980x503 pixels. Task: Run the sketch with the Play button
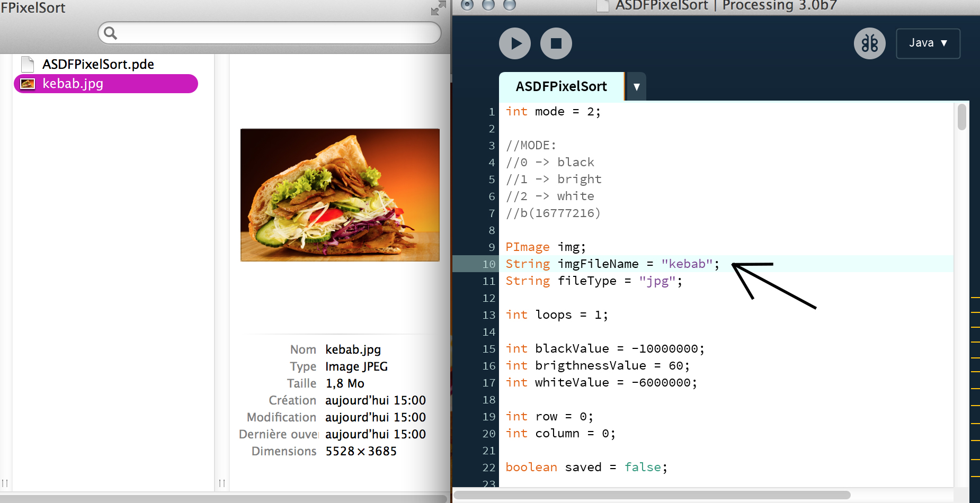(515, 43)
